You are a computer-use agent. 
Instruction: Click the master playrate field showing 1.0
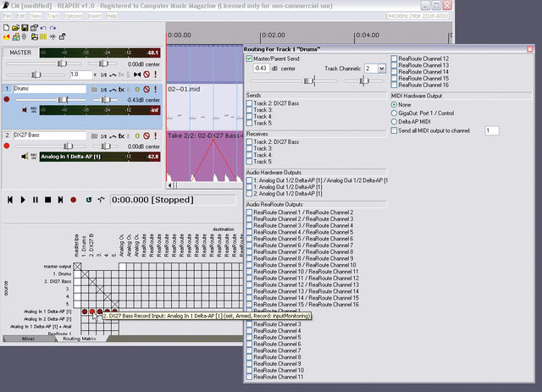tap(81, 75)
